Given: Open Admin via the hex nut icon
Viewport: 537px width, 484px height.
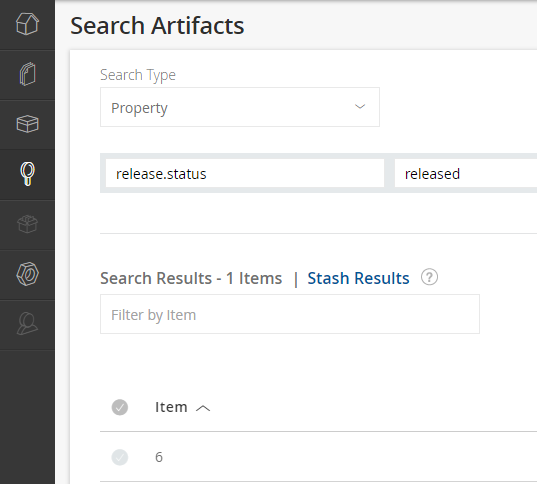Looking at the screenshot, I should pyautogui.click(x=27, y=274).
